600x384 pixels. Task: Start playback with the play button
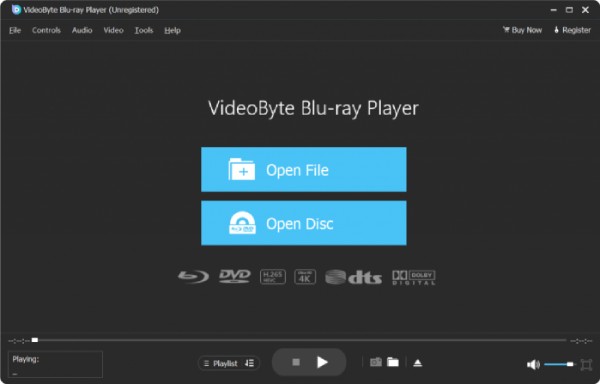point(322,362)
